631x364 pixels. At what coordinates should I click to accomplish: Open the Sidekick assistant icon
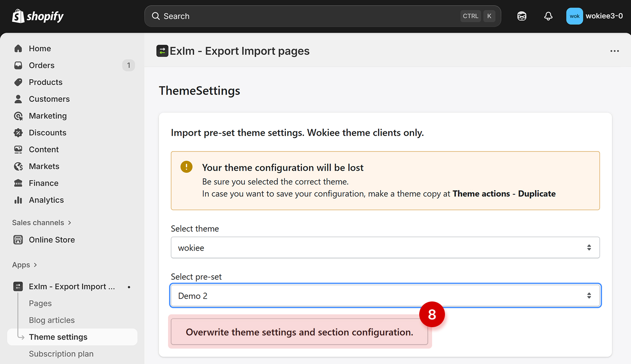click(x=522, y=16)
